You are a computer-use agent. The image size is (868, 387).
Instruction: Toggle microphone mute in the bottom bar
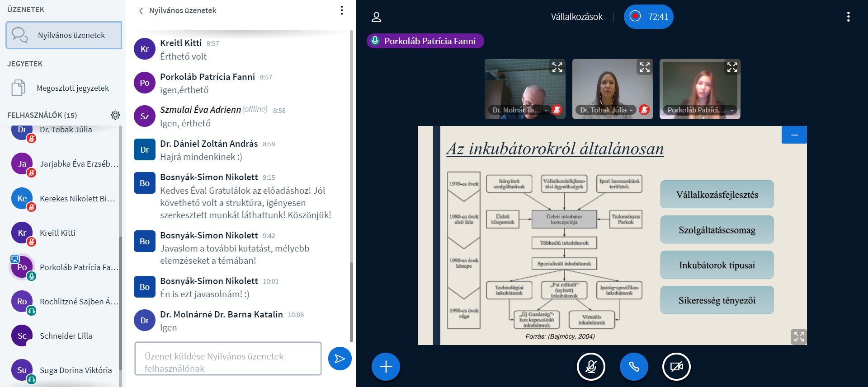click(591, 367)
